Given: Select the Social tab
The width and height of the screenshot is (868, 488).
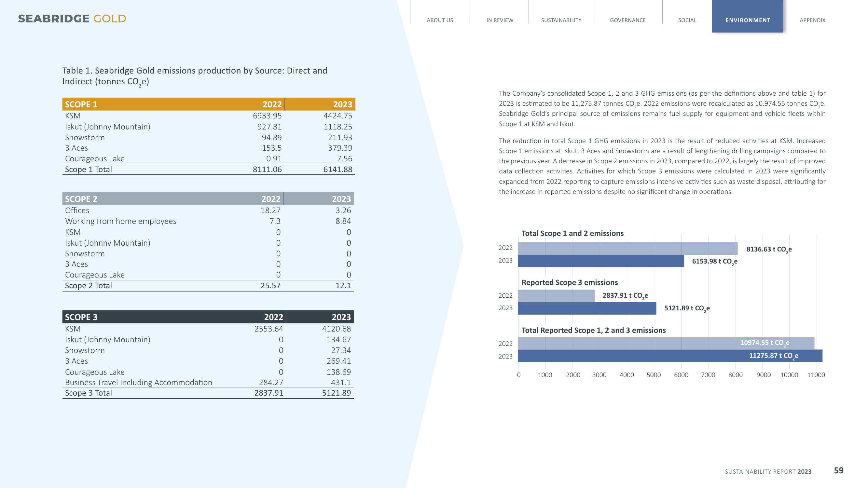Looking at the screenshot, I should [687, 20].
